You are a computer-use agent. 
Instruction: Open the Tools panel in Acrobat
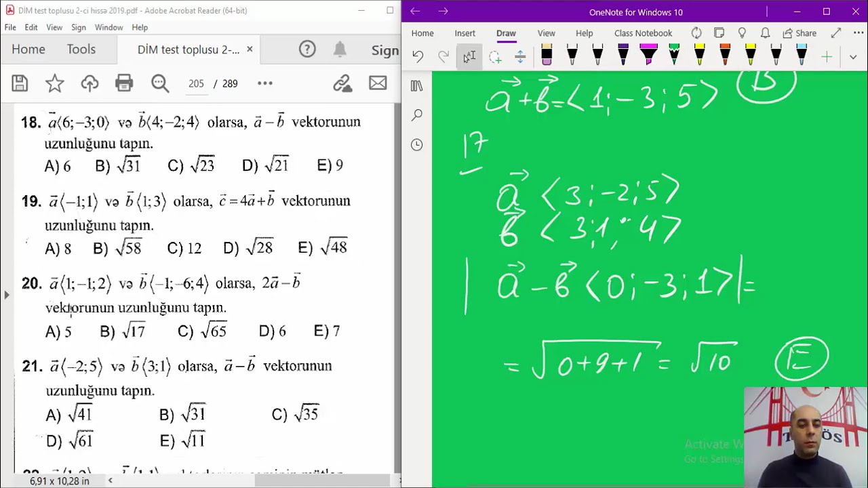81,49
